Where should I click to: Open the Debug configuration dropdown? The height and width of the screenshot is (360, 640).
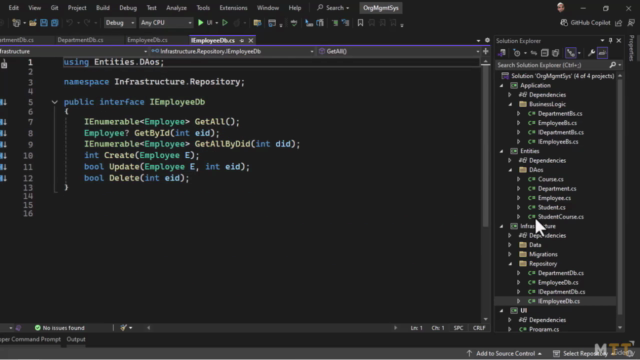click(119, 23)
